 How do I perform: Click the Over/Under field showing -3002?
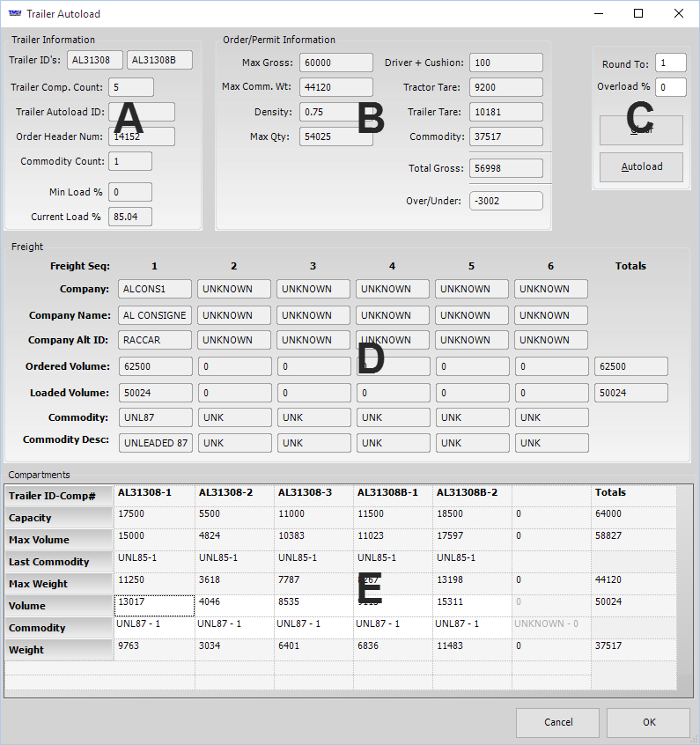(x=505, y=201)
